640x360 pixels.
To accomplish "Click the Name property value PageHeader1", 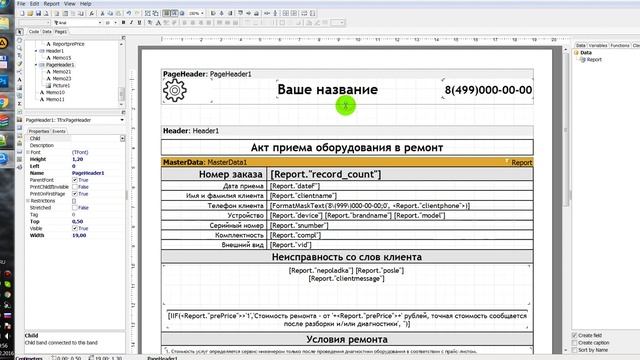I will [88, 173].
